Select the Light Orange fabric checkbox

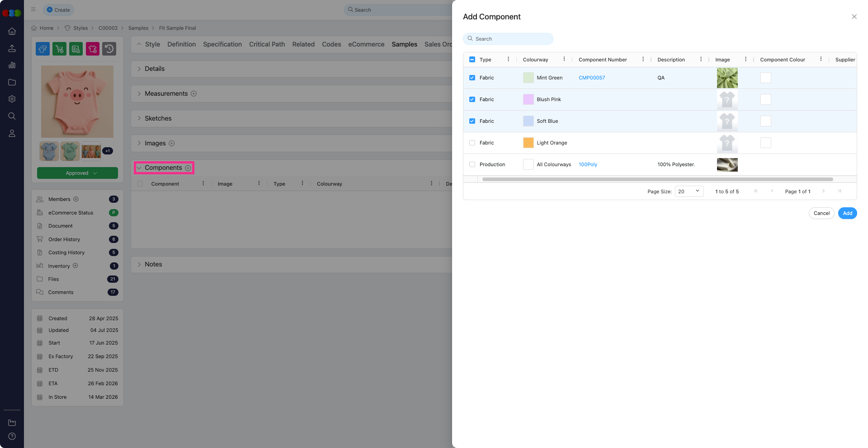tap(472, 143)
